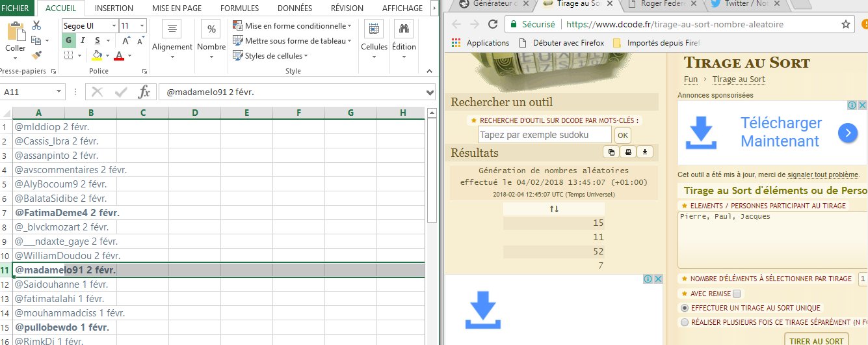868x345 pixels.
Task: Open the font size 11 dropdown
Action: click(142, 26)
